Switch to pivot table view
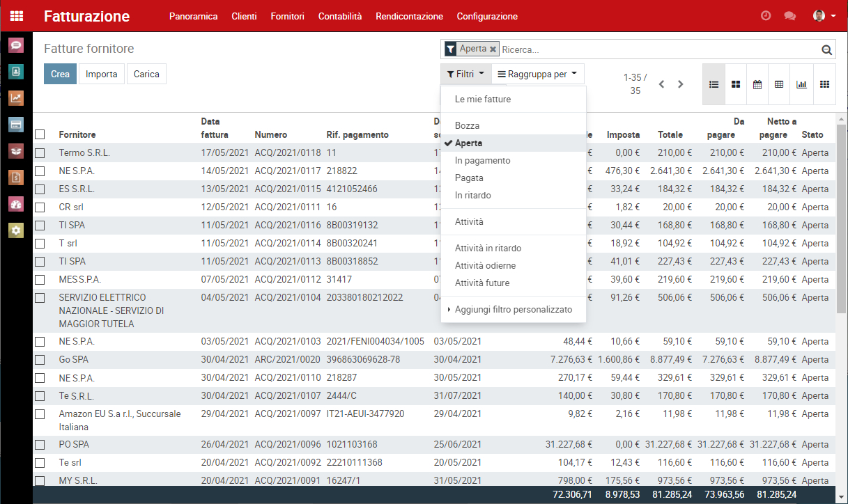 (x=779, y=84)
